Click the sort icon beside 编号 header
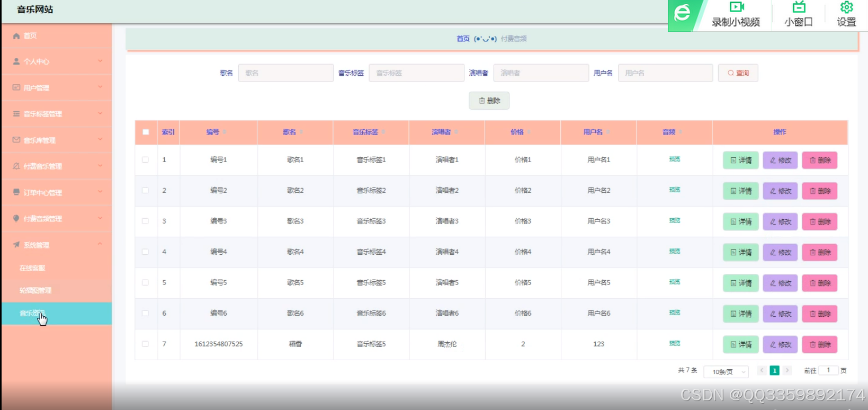This screenshot has height=410, width=868. click(225, 132)
